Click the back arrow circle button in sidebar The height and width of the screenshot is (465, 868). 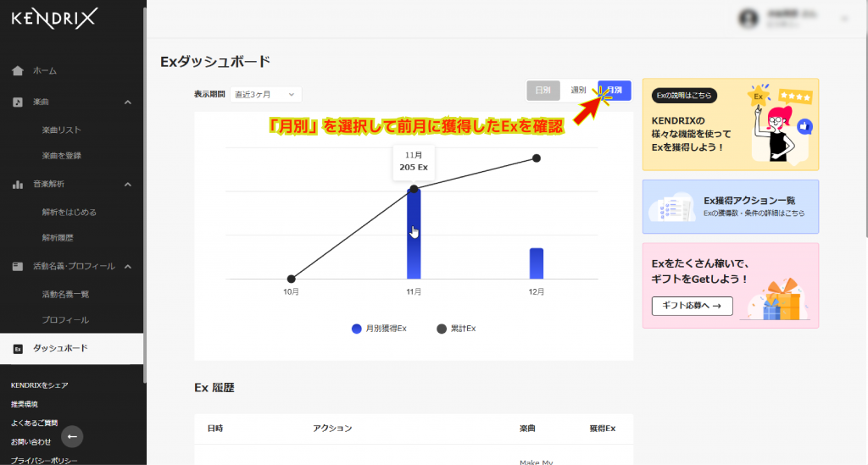(x=72, y=436)
